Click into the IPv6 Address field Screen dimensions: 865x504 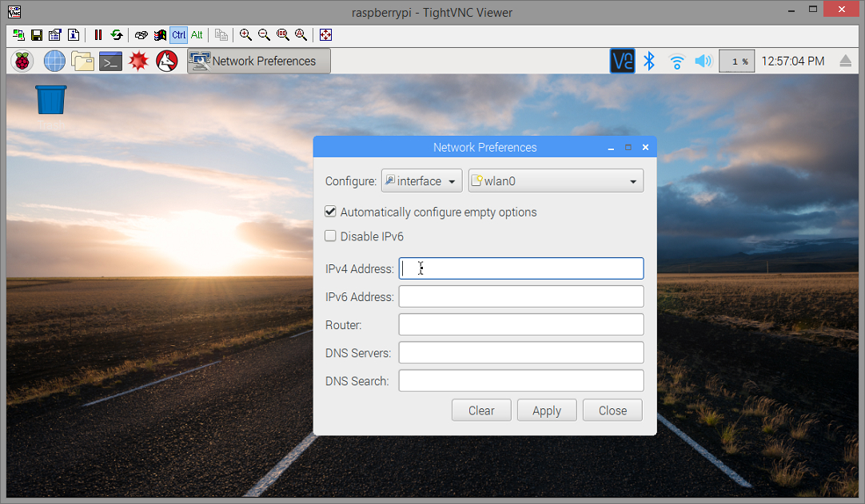[x=521, y=296]
